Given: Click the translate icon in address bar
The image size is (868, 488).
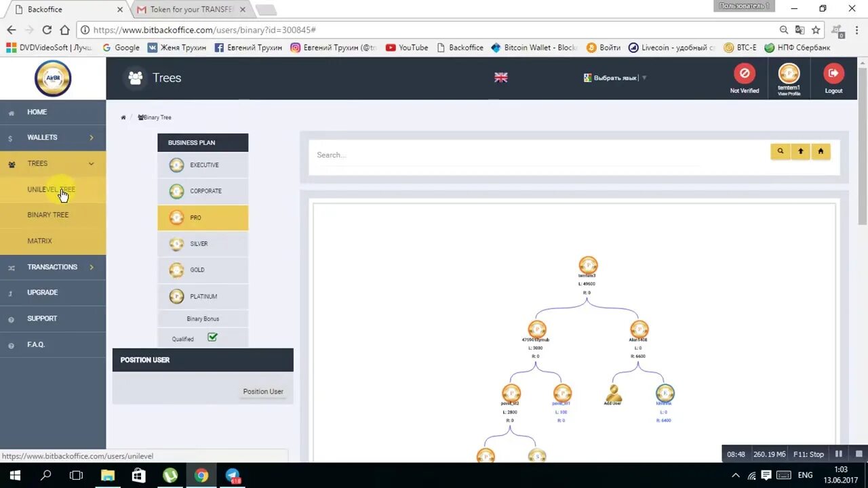Looking at the screenshot, I should point(800,30).
